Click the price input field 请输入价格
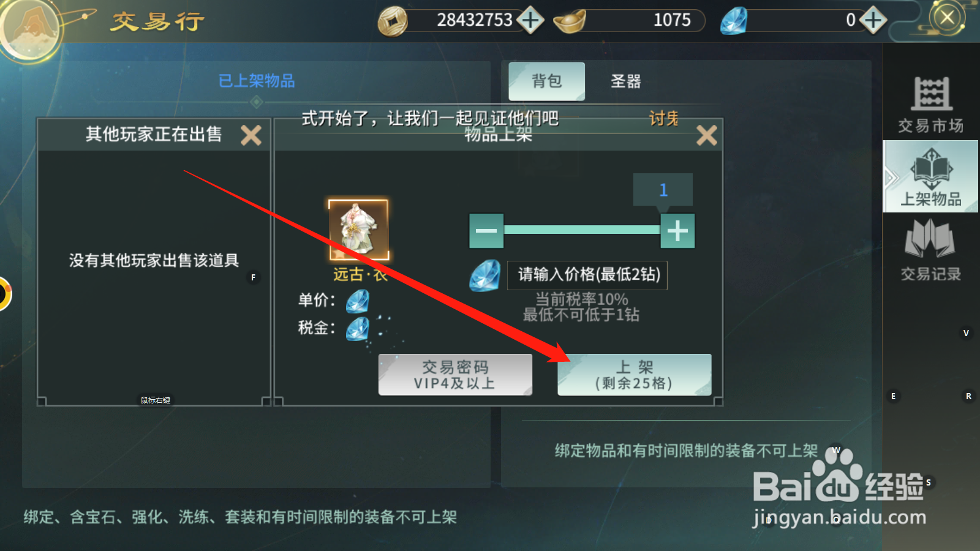 pos(587,275)
